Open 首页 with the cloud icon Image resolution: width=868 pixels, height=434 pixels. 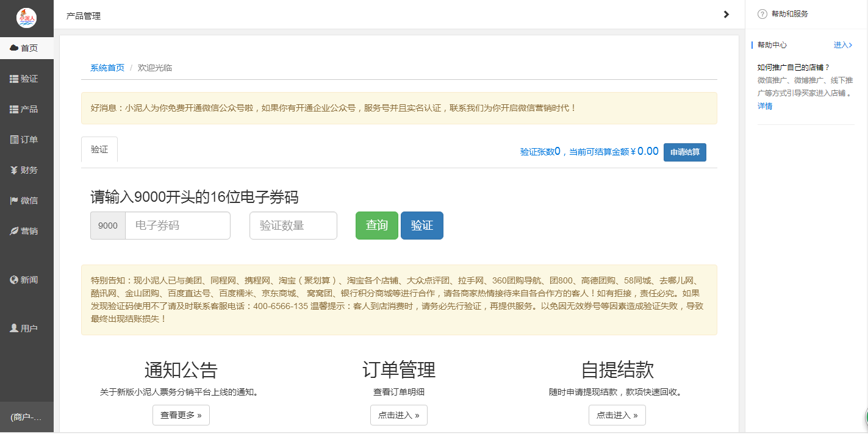24,48
